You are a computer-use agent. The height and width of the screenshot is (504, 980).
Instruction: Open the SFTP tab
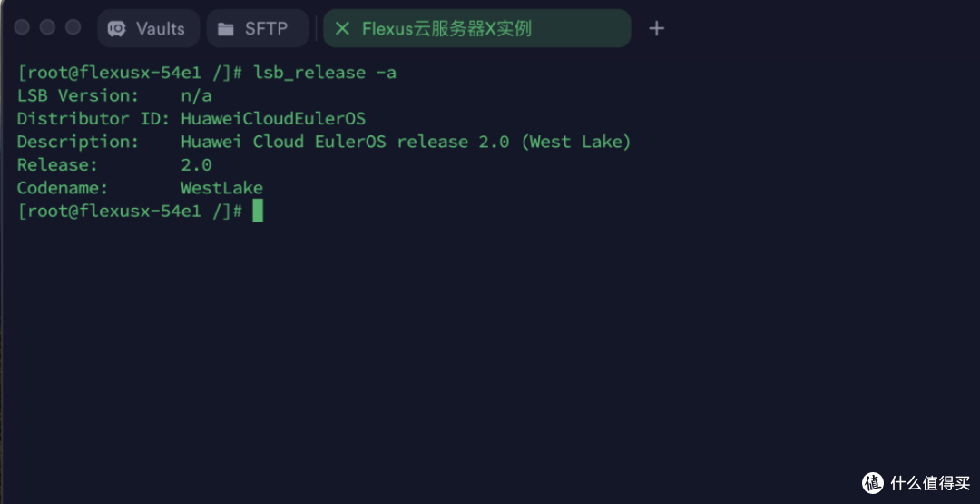257,29
